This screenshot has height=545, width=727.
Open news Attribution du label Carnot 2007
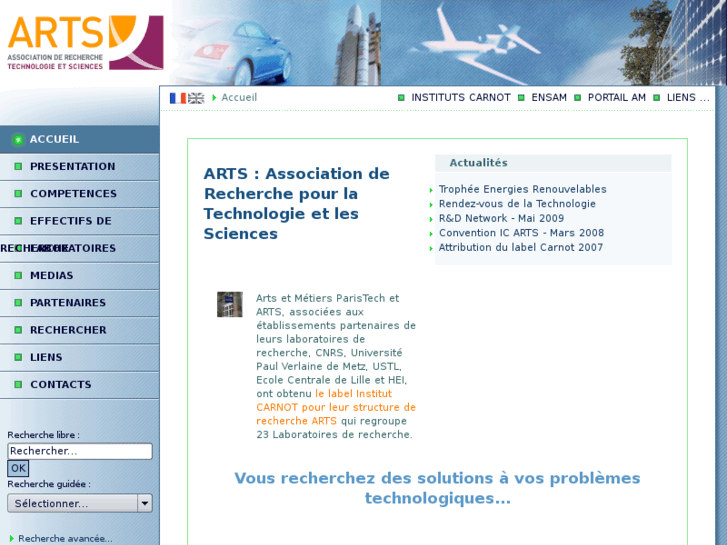521,247
